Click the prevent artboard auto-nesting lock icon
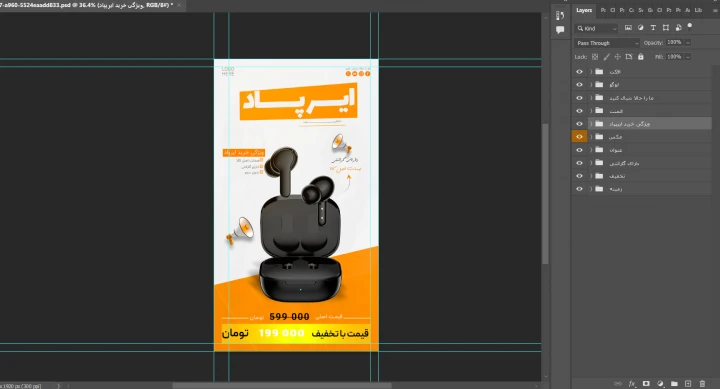Viewport: 720px width, 389px height. tap(629, 57)
